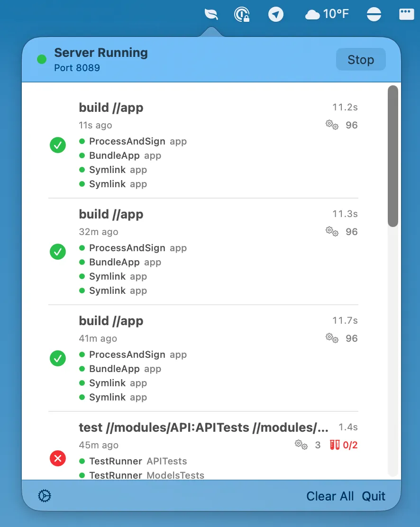This screenshot has height=527, width=420.
Task: Open the build //app entry from 11s ago
Action: click(111, 108)
